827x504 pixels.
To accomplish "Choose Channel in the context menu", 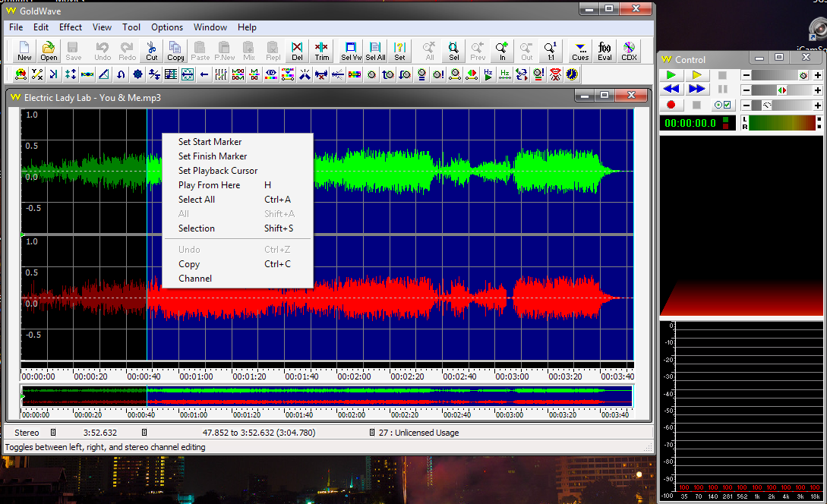I will [x=238, y=279].
